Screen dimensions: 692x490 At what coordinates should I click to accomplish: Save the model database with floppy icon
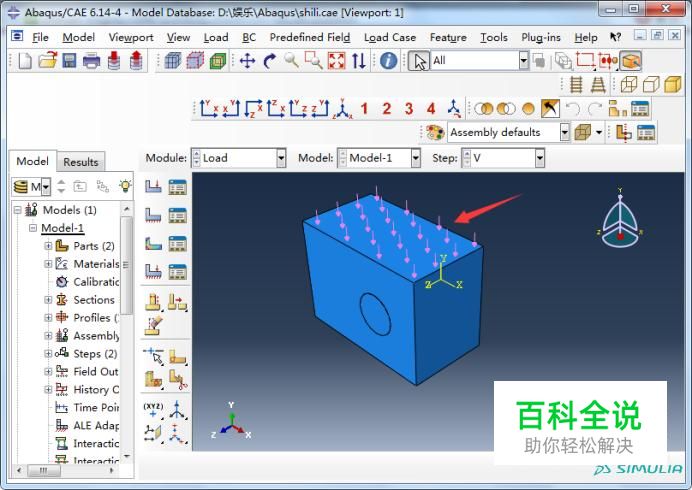69,60
